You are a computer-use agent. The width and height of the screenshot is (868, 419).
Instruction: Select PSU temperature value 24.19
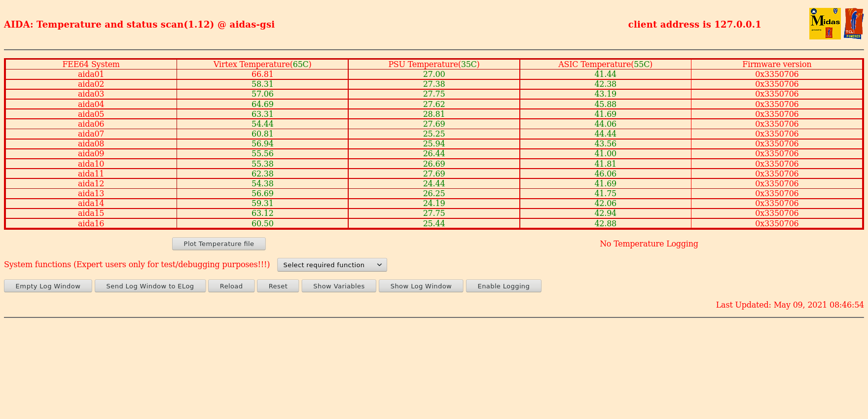tap(434, 203)
